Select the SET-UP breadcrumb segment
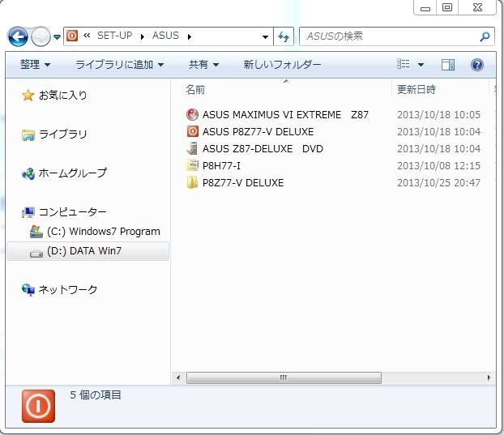 click(x=114, y=36)
